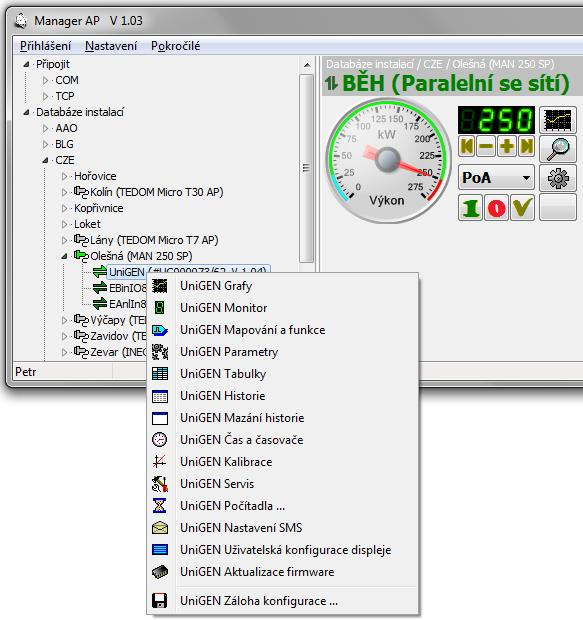
Task: Click the UniGEN Parametry gears icon
Action: click(x=160, y=352)
